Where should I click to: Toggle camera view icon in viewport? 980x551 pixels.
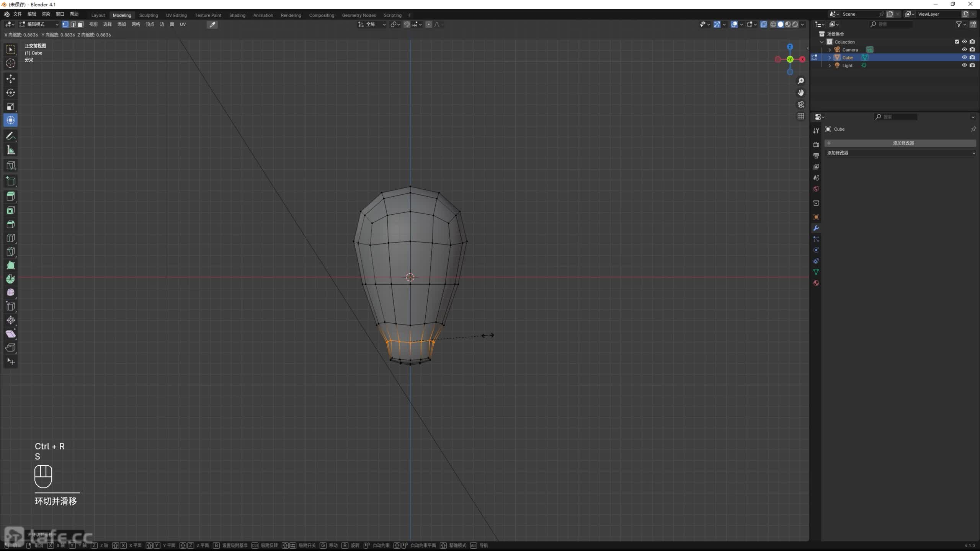click(x=800, y=104)
